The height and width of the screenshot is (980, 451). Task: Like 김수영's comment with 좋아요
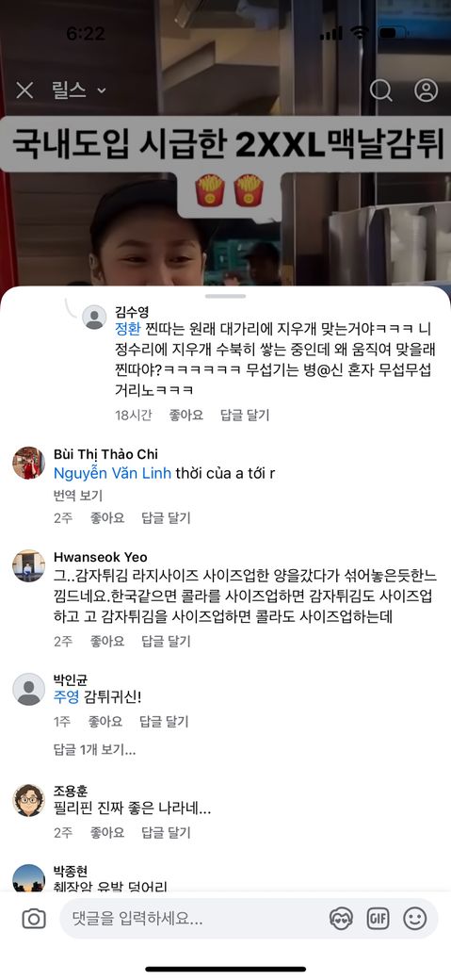coord(186,415)
